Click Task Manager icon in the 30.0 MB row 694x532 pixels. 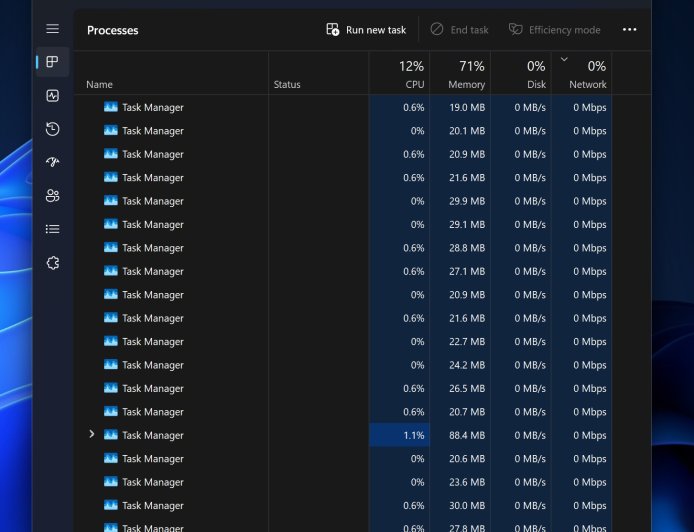(x=111, y=505)
